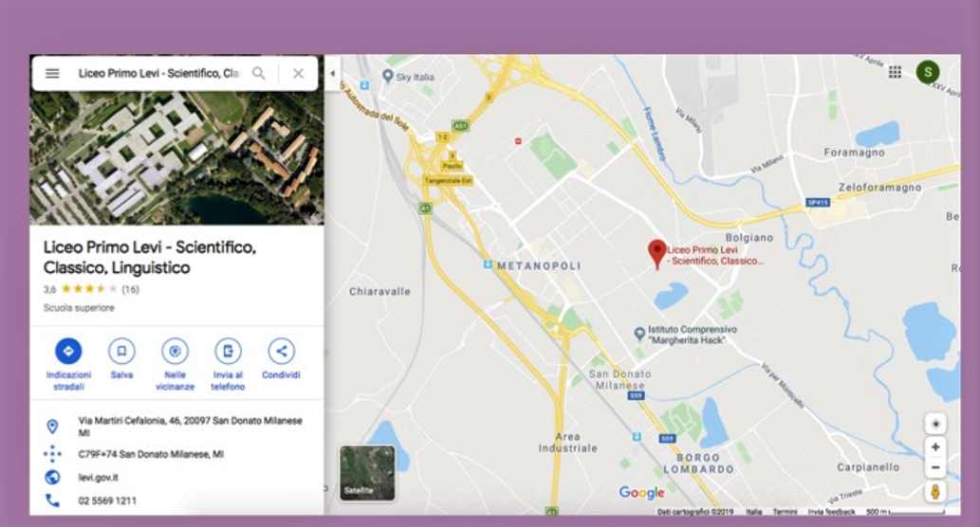Zoom out with the minus button
980x527 pixels.
pyautogui.click(x=935, y=467)
